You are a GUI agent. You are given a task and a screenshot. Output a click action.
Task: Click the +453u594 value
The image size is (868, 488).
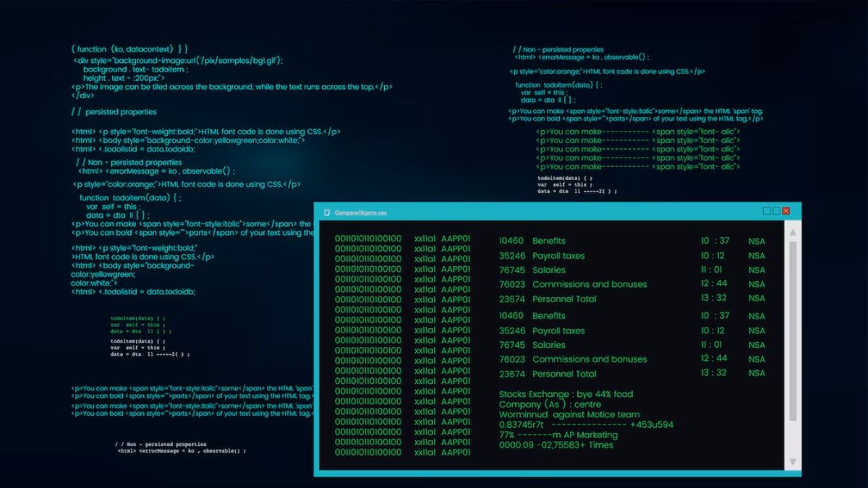coord(652,425)
